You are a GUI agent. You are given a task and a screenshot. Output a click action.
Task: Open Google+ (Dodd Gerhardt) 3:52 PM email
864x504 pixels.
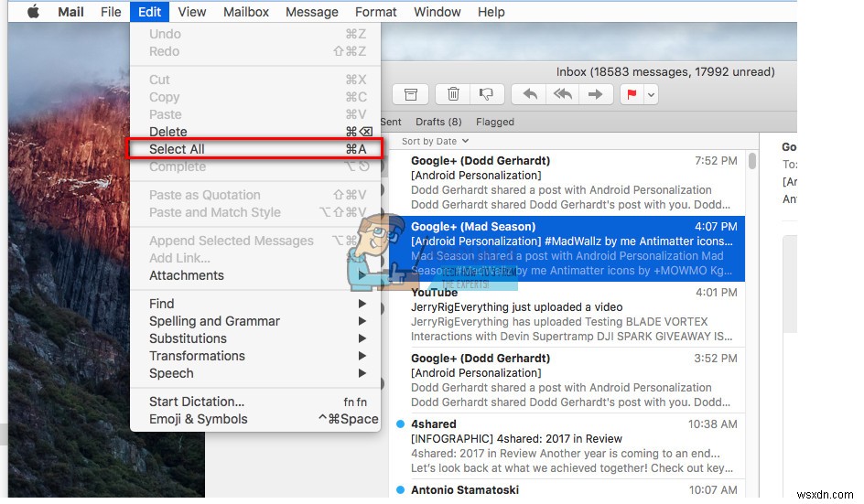567,381
